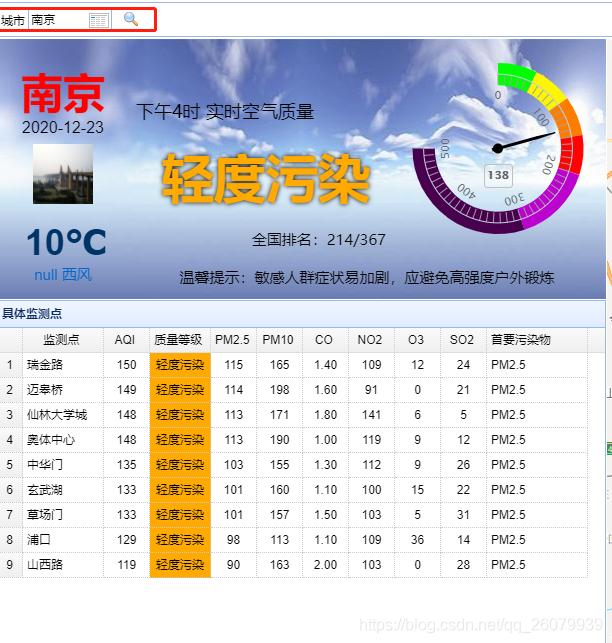Viewport: 612px width, 643px height.
Task: Click the 温馨提示 advisory text
Action: (367, 278)
